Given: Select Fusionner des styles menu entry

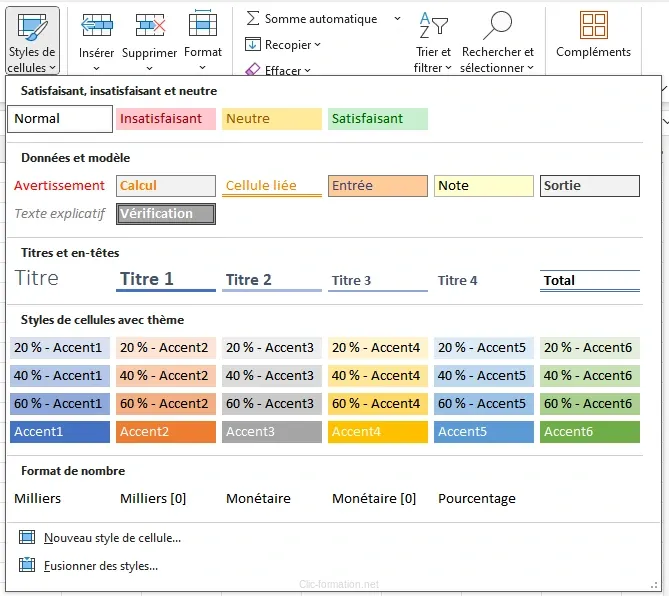Looking at the screenshot, I should point(100,566).
